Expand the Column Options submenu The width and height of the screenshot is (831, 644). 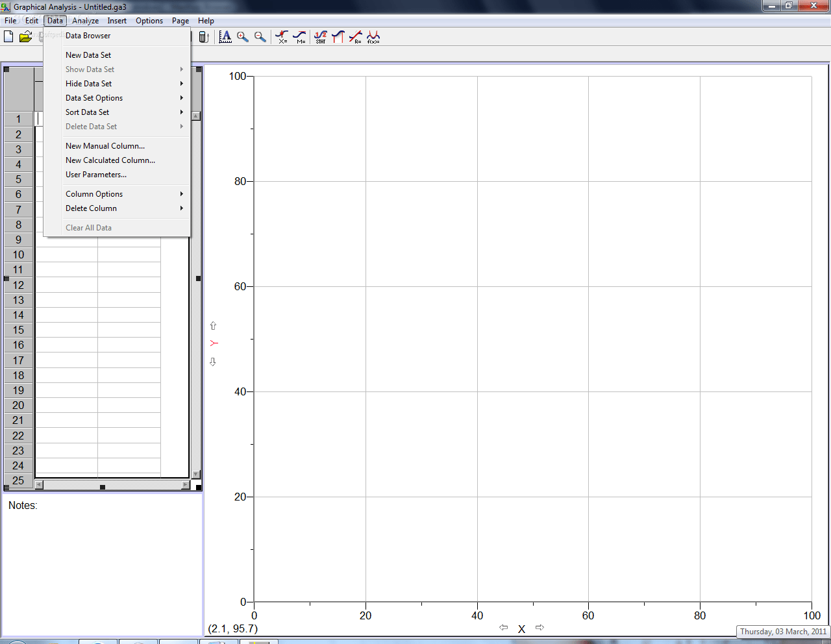(x=117, y=194)
